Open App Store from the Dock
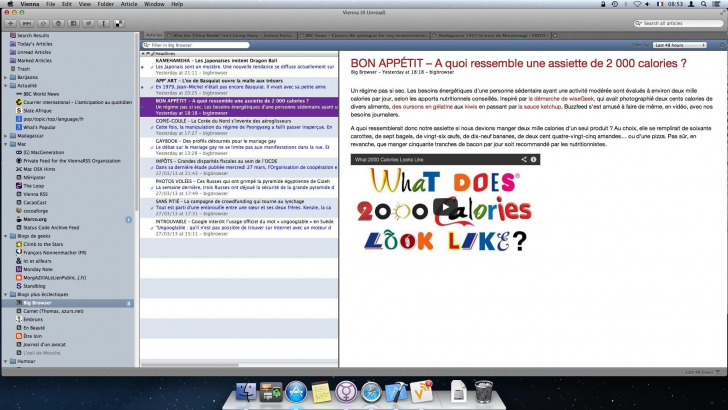This screenshot has width=728, height=410. click(296, 392)
